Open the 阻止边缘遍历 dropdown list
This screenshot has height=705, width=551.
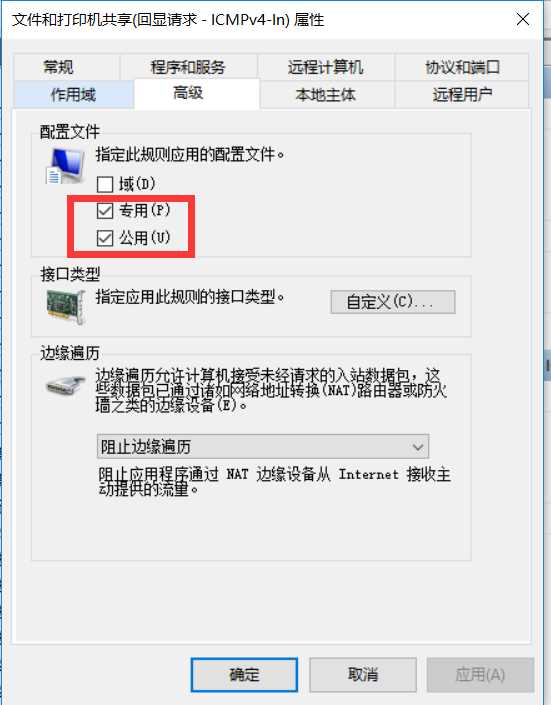click(x=263, y=446)
